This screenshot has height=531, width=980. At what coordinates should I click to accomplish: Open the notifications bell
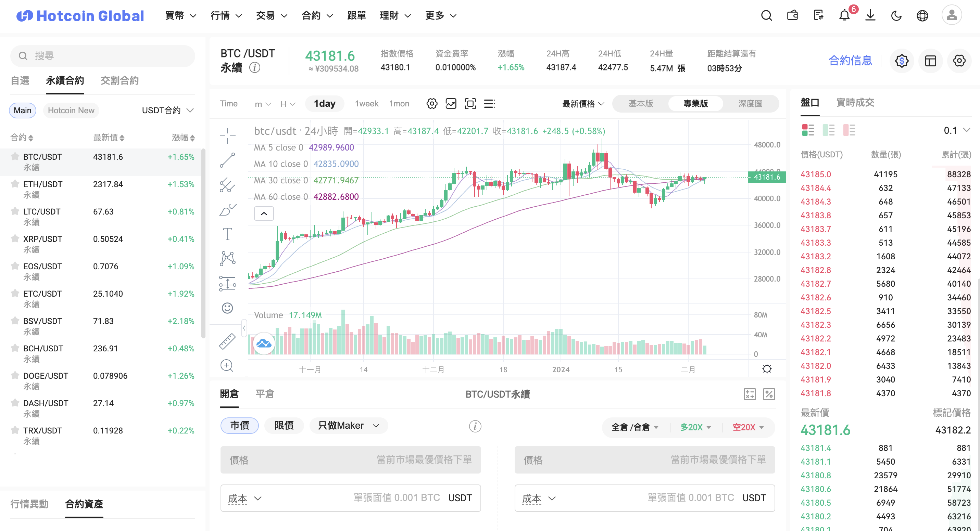[844, 16]
